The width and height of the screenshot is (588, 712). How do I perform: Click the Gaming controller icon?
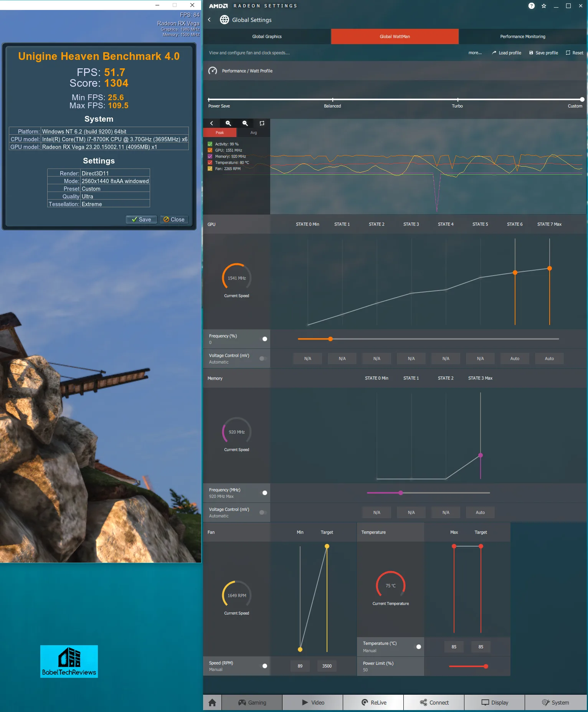coord(242,702)
